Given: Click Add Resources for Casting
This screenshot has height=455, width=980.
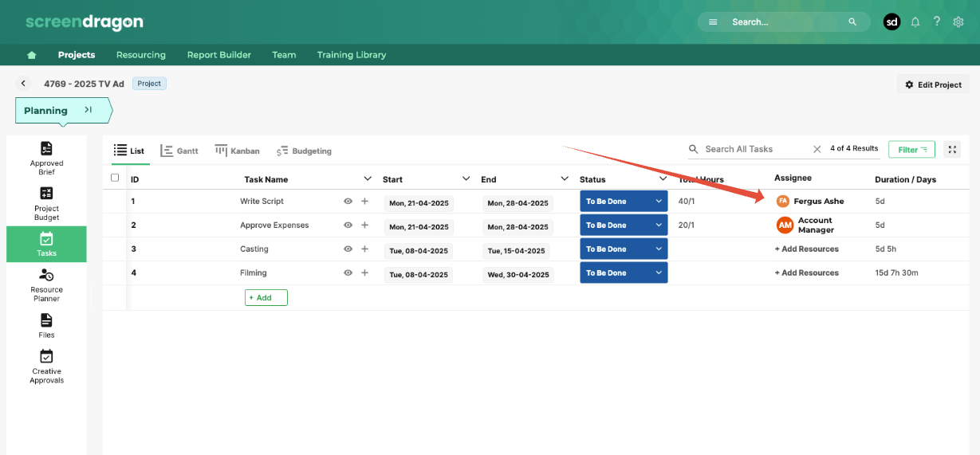Looking at the screenshot, I should 807,249.
